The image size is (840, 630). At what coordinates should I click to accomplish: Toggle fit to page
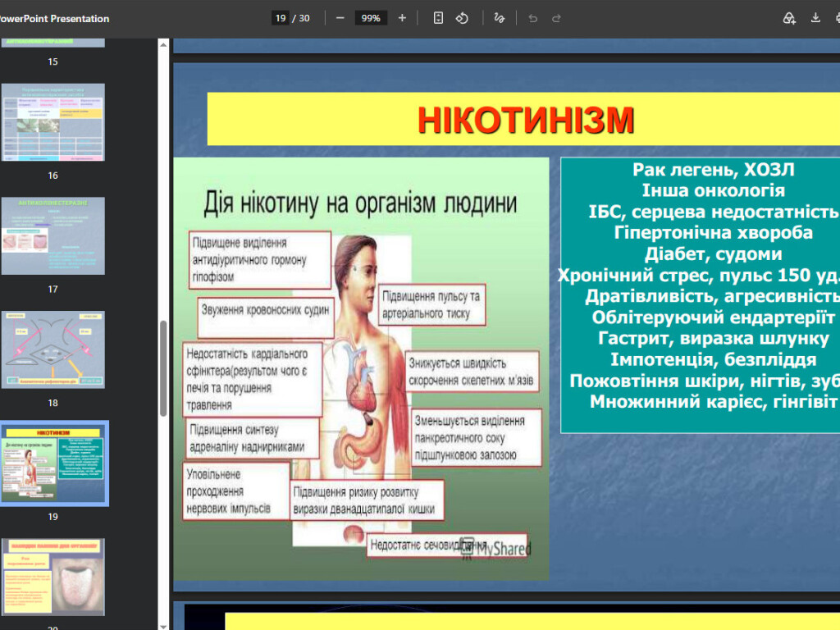pyautogui.click(x=438, y=18)
